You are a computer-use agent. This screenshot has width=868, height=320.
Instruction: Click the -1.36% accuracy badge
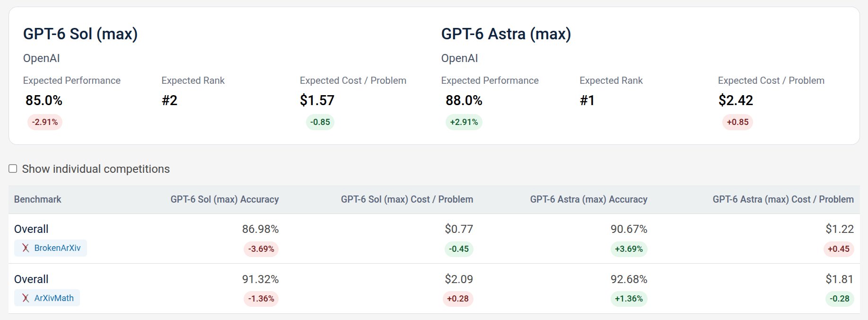coord(261,299)
